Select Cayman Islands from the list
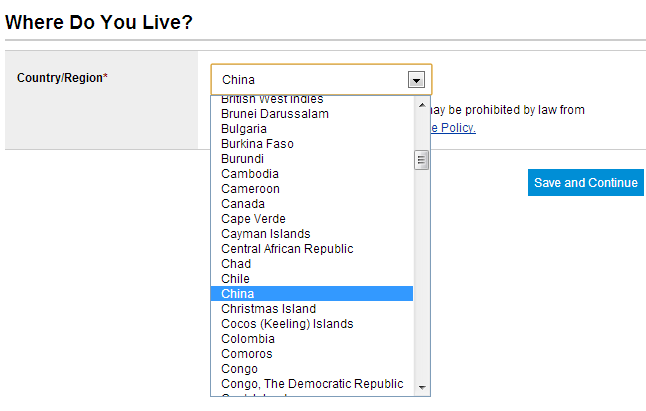 (x=266, y=234)
